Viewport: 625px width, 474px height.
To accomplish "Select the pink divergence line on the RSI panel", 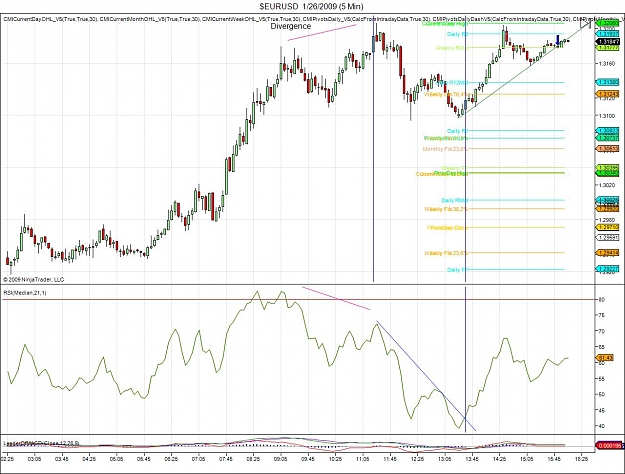I will (x=336, y=298).
